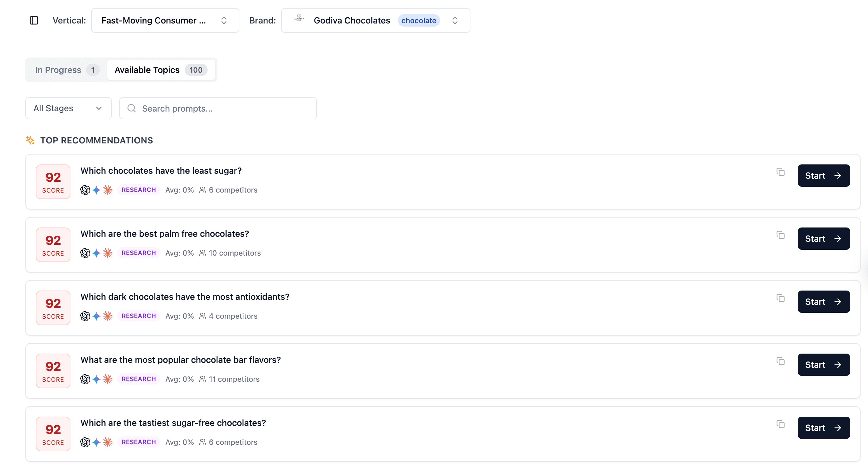Toggle the sidebar panel icon
This screenshot has width=868, height=476.
pos(34,20)
